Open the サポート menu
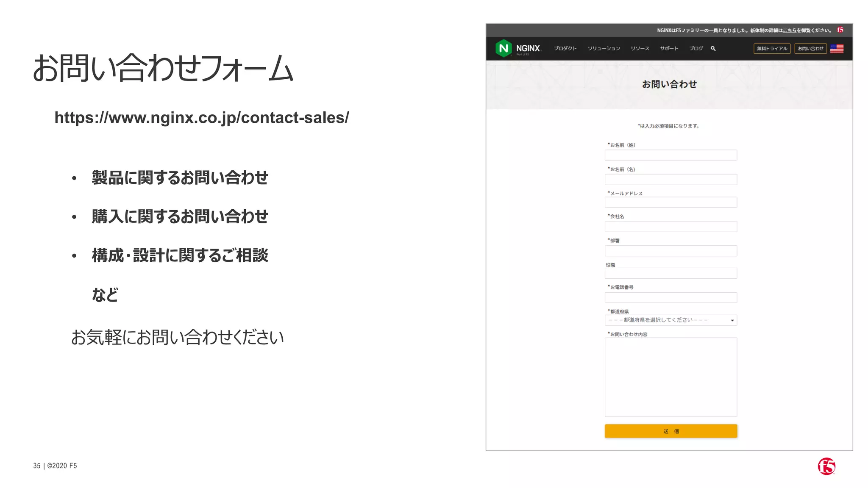This screenshot has height=488, width=868. point(669,49)
